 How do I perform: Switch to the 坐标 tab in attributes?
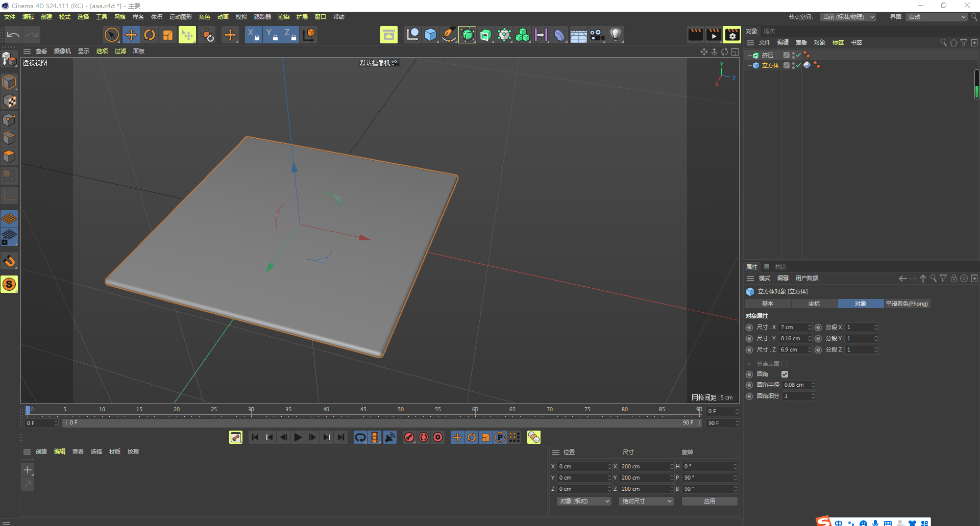point(814,303)
